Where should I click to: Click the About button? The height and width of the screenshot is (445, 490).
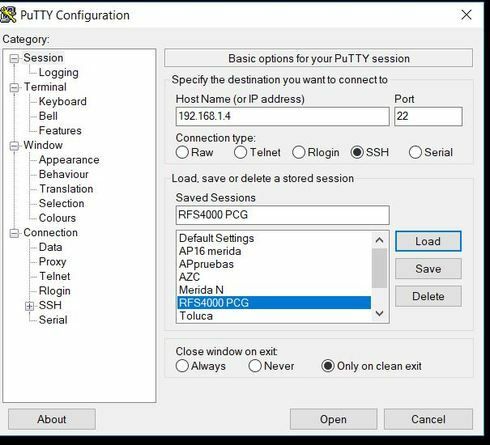tap(52, 419)
